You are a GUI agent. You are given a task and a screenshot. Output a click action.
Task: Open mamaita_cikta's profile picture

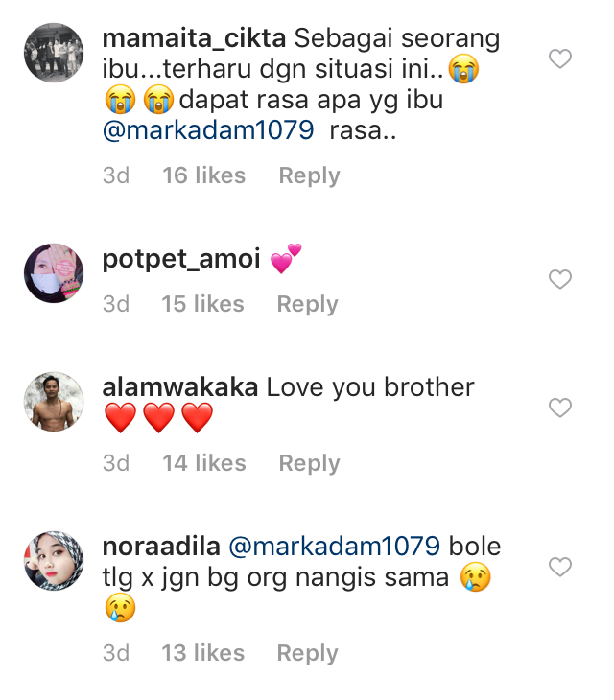coord(54,53)
